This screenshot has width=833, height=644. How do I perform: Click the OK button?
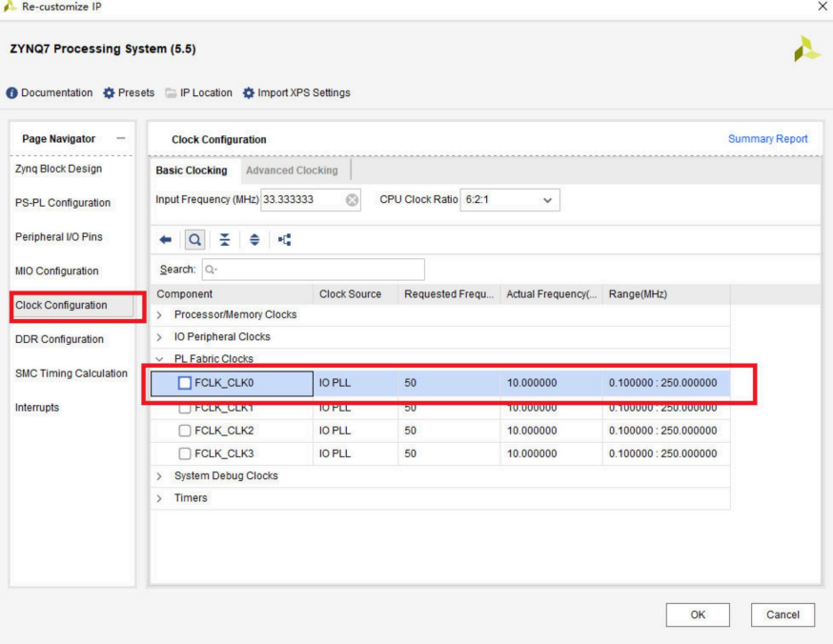click(698, 615)
